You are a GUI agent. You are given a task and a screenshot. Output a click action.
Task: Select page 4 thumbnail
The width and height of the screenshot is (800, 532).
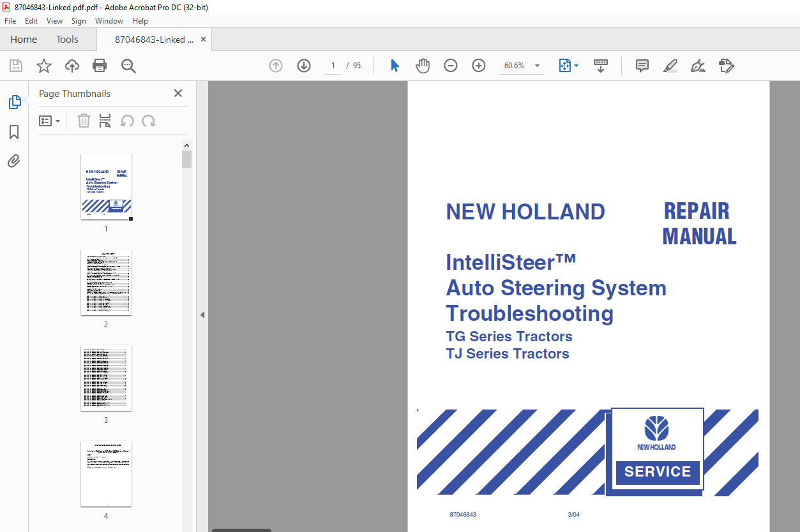pyautogui.click(x=106, y=474)
